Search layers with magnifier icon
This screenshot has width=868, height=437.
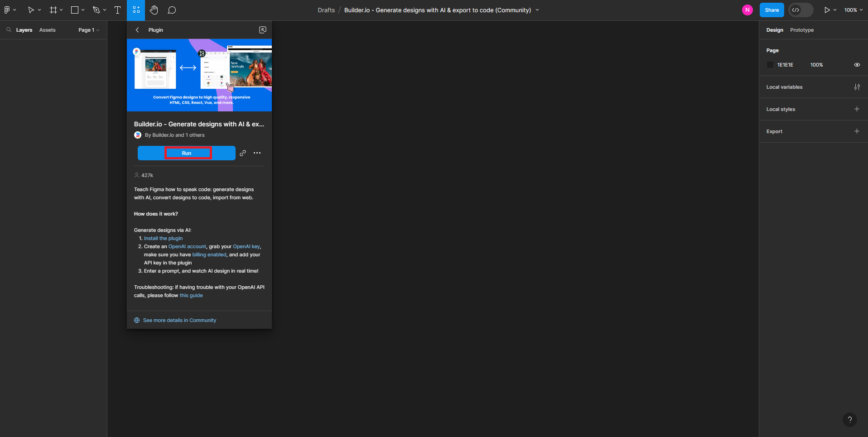(9, 30)
